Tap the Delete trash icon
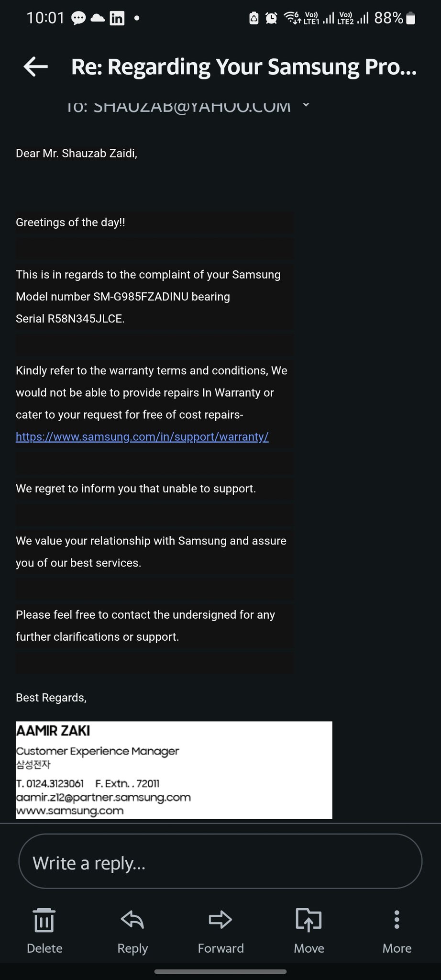 tap(44, 920)
